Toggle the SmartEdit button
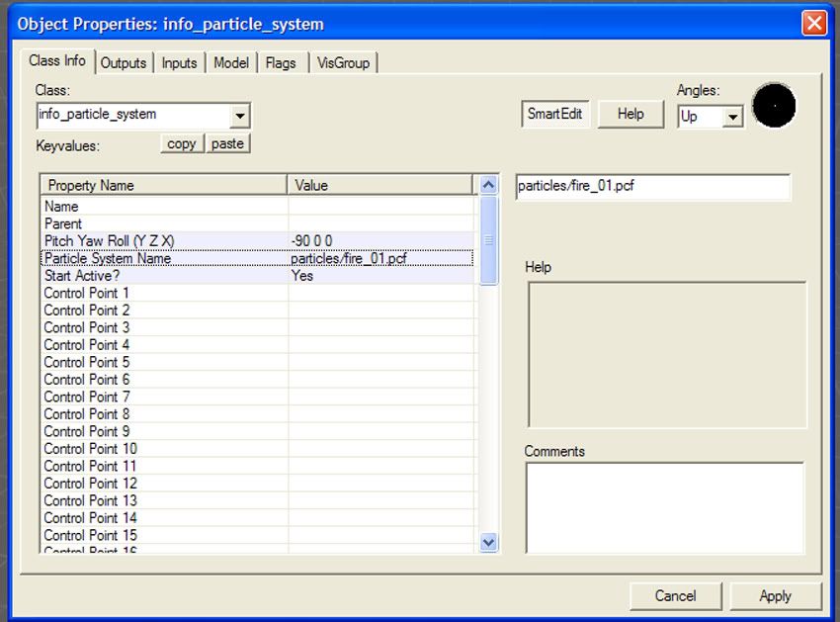 [x=554, y=114]
